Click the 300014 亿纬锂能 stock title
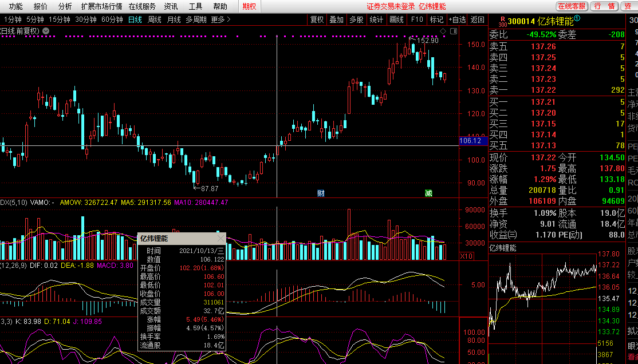The width and height of the screenshot is (638, 364). [541, 22]
